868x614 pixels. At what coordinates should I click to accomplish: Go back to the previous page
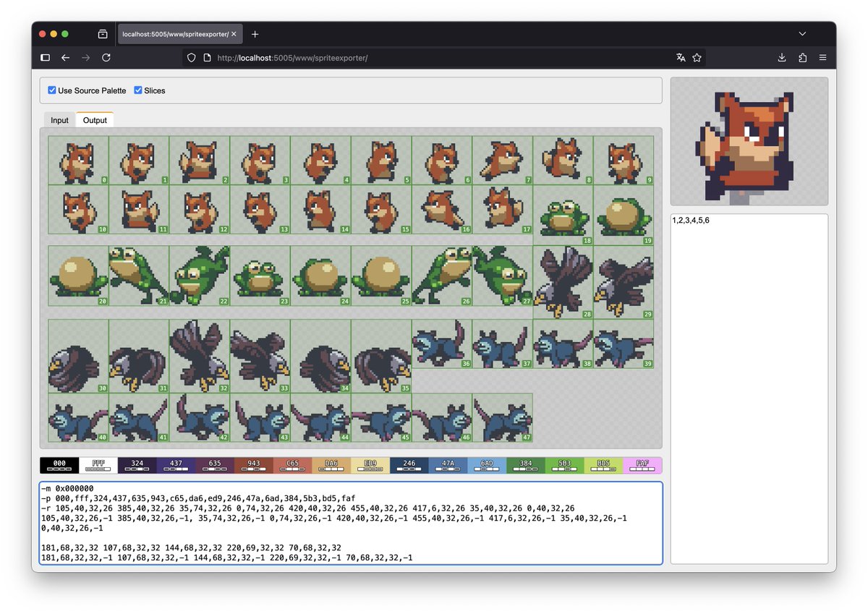click(65, 58)
